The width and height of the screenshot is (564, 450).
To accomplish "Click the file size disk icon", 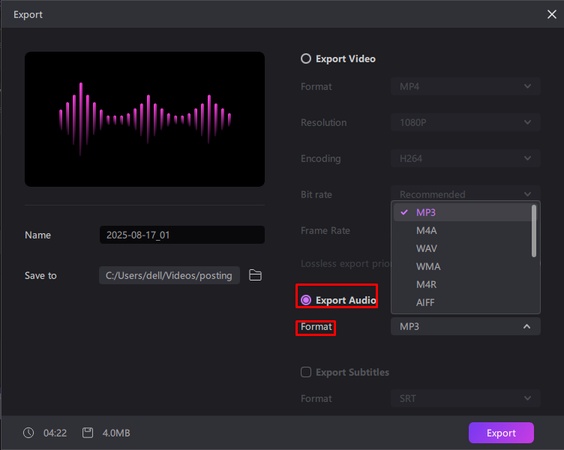I will (87, 432).
